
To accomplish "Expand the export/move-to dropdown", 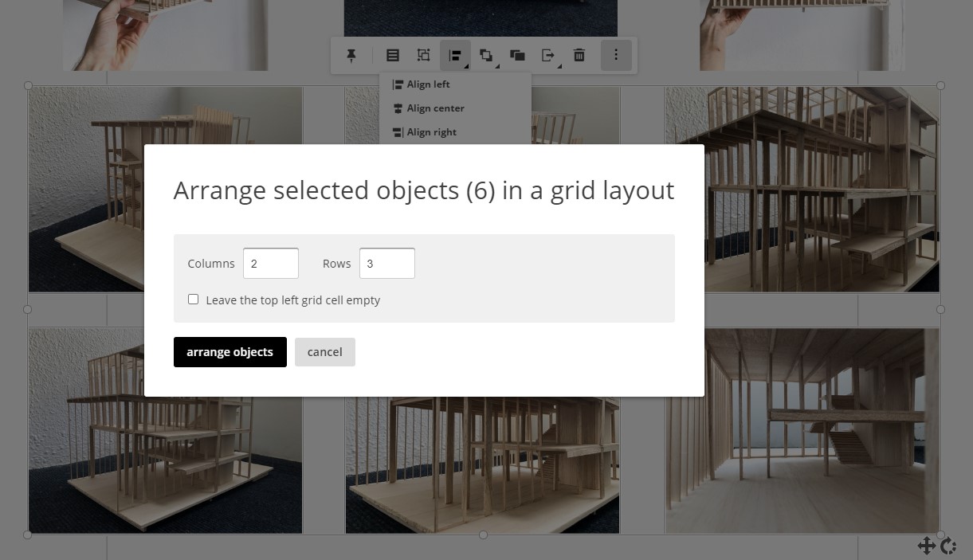I will [x=548, y=55].
